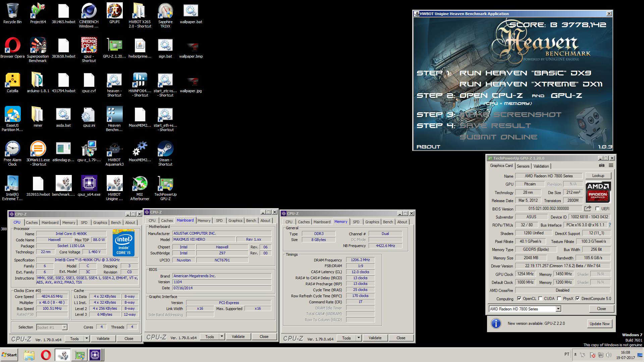Expand Tools dropdown arrow in CPU-Z CPU window
Image resolution: width=644 pixels, height=362 pixels.
click(x=87, y=339)
